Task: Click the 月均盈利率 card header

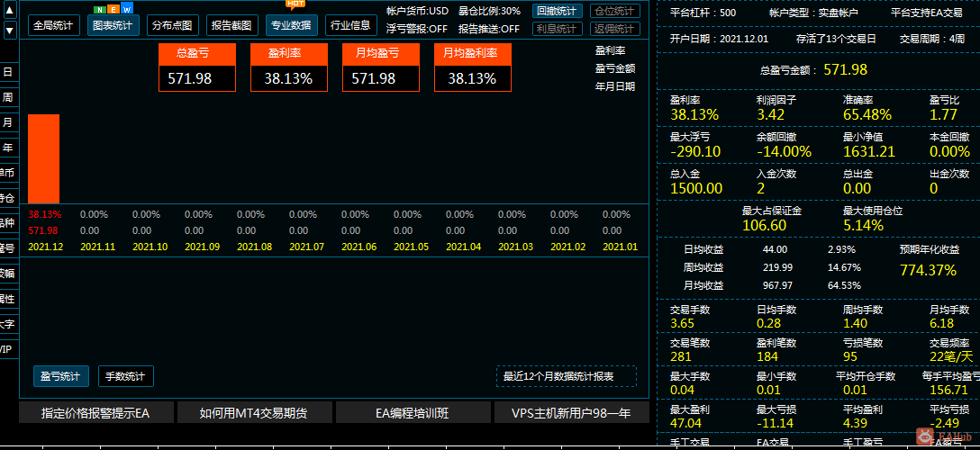Action: point(473,54)
